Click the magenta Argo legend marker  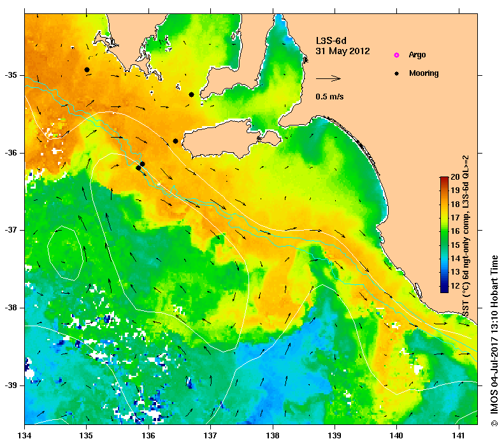tap(397, 55)
